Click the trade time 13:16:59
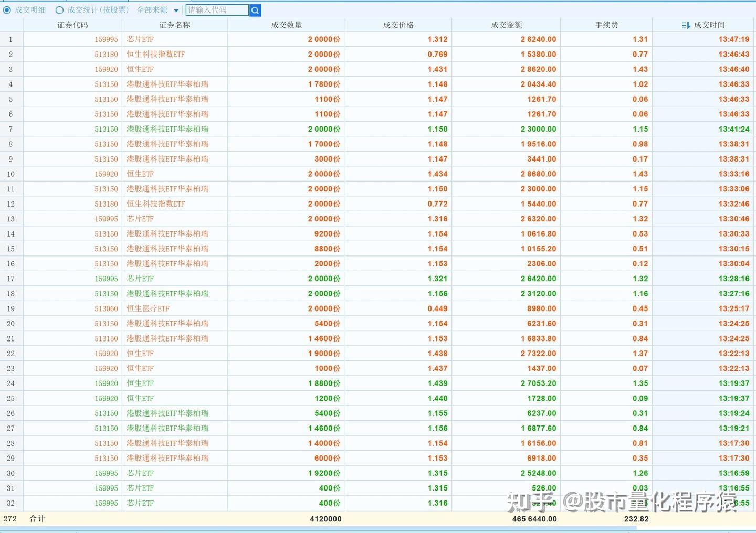This screenshot has height=533, width=756. pos(734,473)
